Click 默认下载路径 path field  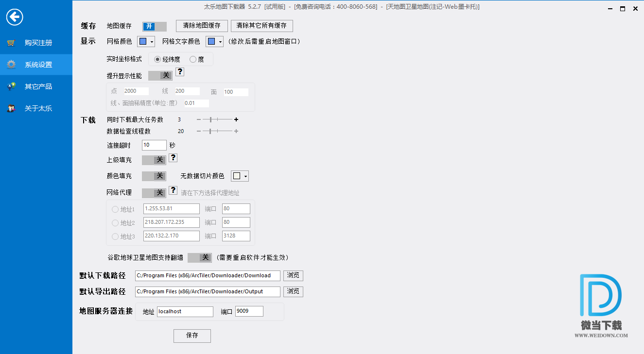pos(208,275)
